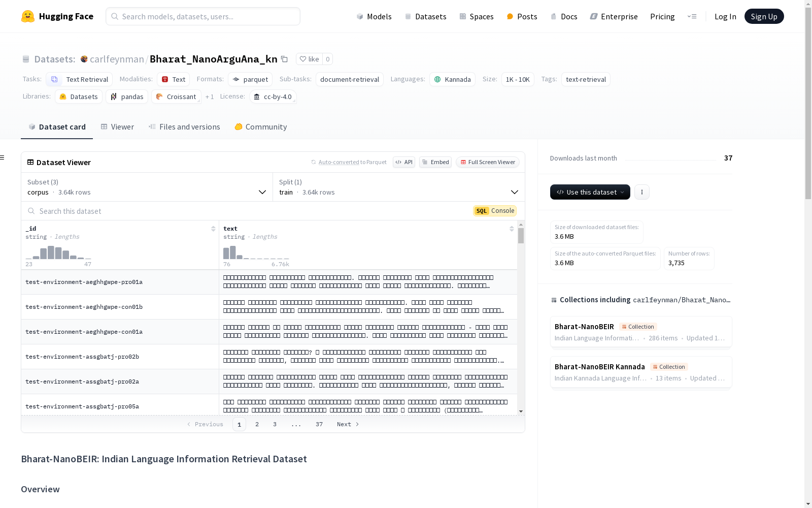Viewport: 812px width, 508px height.
Task: Select row test-environment-aeghhgwpe-pro01a
Action: 269,282
